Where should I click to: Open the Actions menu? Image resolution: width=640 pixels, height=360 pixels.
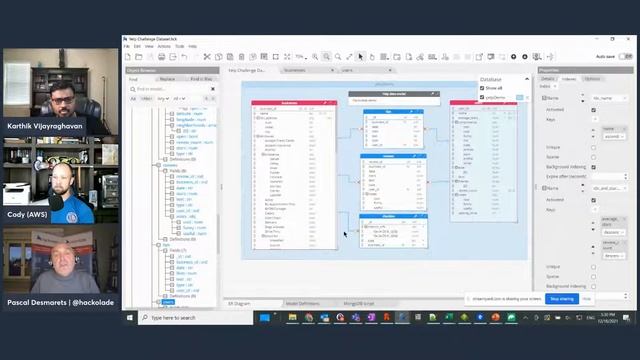pos(164,47)
